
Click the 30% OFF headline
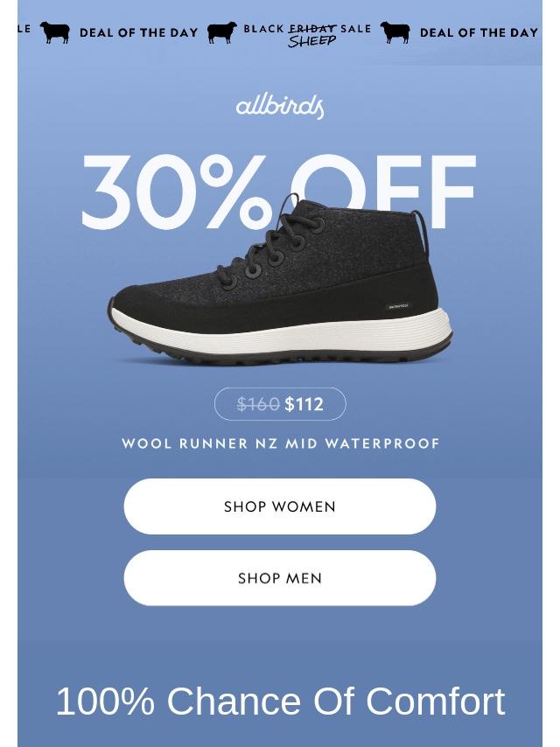(279, 192)
